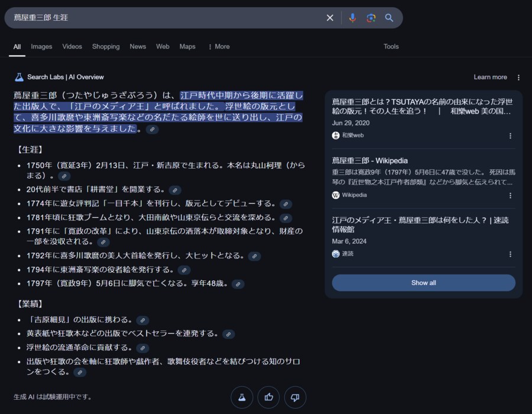532x414 pixels.
Task: Open three-dot menu for the 和樂web source
Action: pyautogui.click(x=510, y=135)
